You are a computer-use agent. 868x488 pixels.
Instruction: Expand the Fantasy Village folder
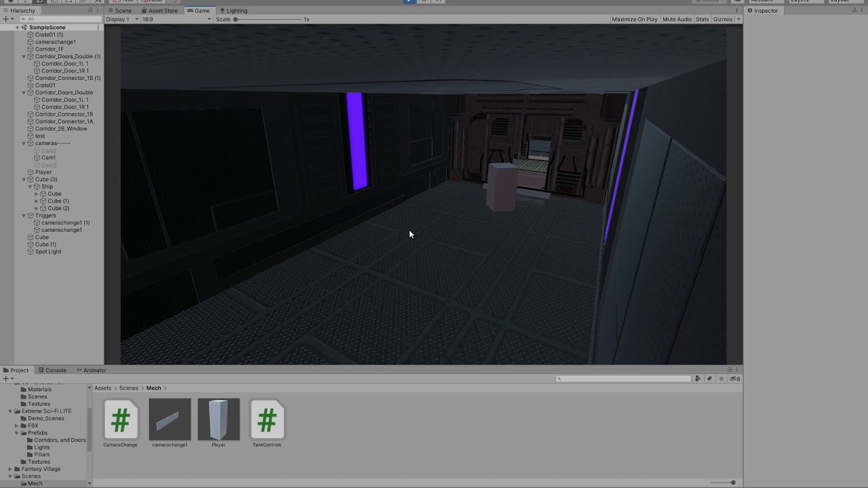pyautogui.click(x=10, y=469)
